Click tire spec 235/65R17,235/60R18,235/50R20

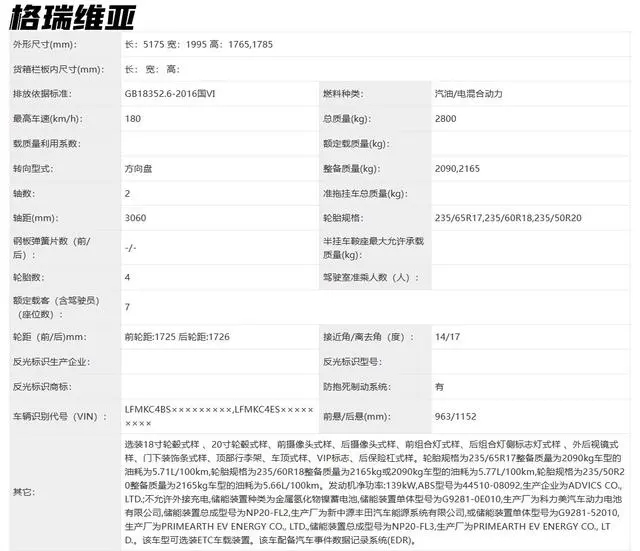508,218
